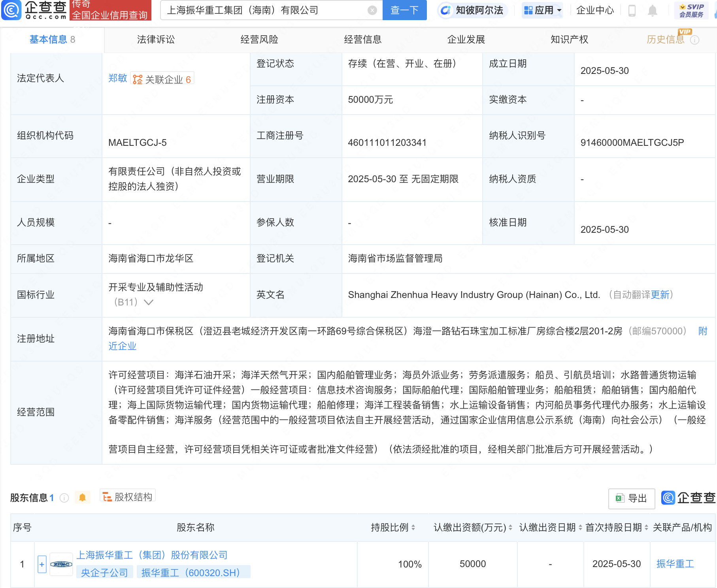Screen dimensions: 717x588
Task: Clear the search box with X icon
Action: [x=372, y=10]
